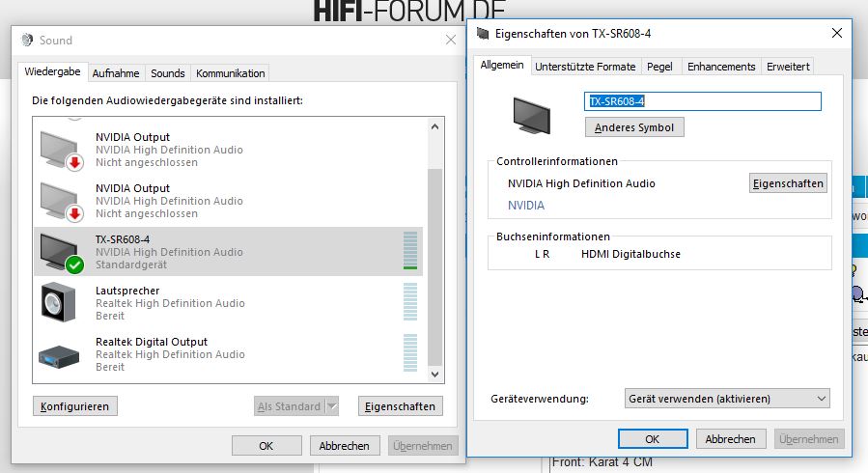Click the NVIDIA vendor link text

click(526, 206)
